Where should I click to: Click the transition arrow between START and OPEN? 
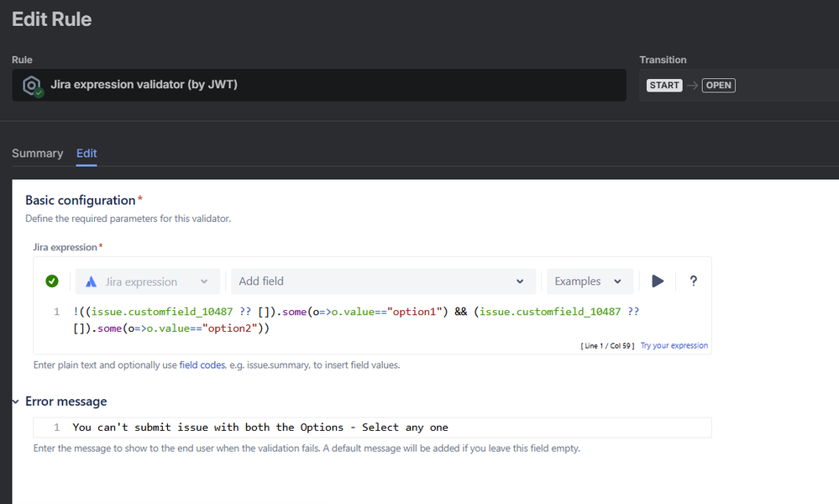click(x=692, y=86)
